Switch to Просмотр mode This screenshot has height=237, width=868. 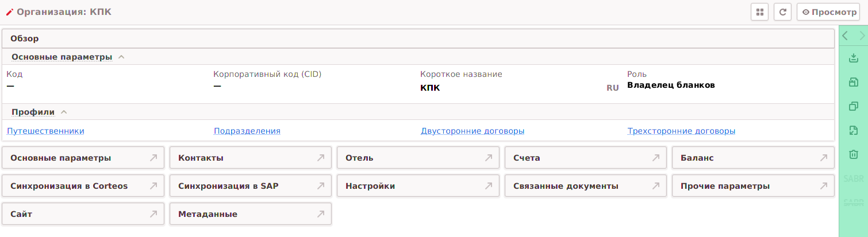click(x=828, y=11)
